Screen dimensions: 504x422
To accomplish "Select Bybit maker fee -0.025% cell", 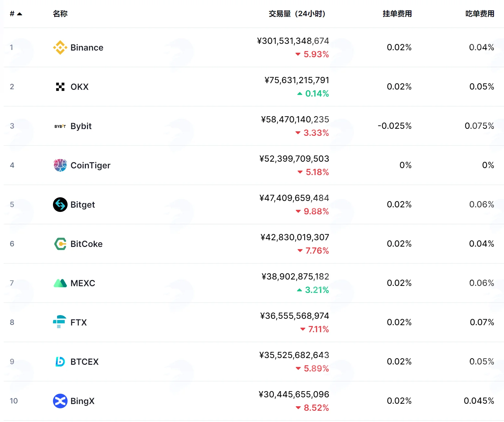I will coord(395,126).
